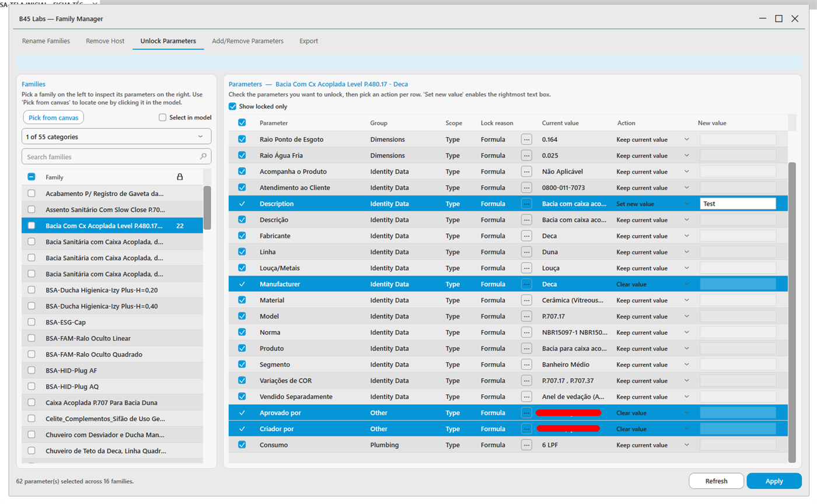This screenshot has width=817, height=504.
Task: Click the search magnifier icon in families box
Action: pos(203,156)
